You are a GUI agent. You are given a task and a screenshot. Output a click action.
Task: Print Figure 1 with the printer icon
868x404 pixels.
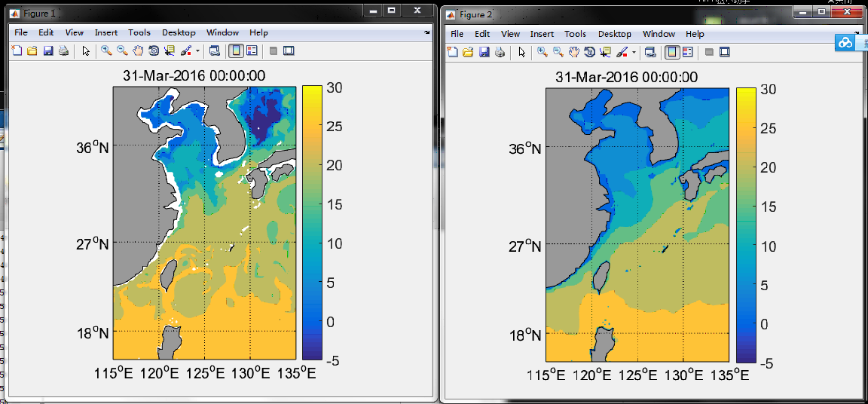click(x=64, y=51)
